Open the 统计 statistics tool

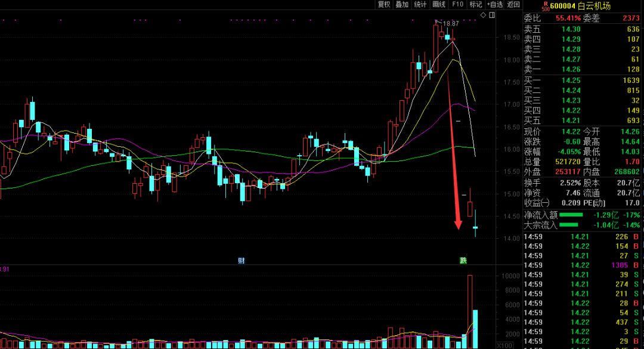[420, 4]
